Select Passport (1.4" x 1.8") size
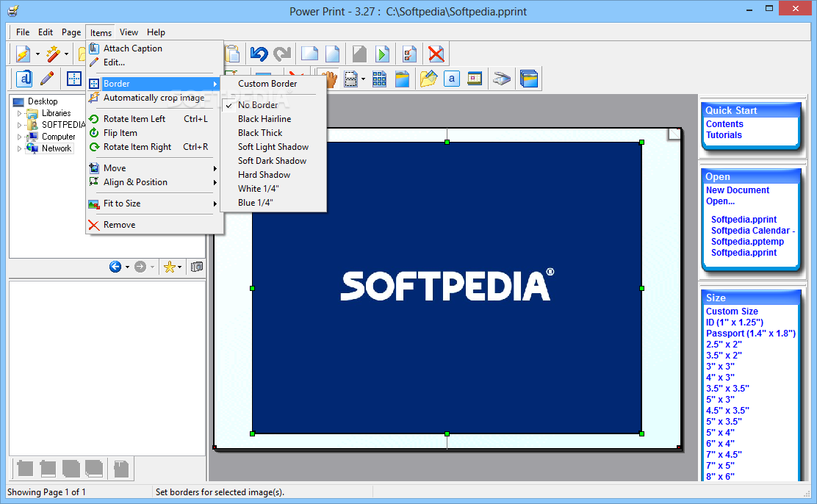Screen dimensions: 817x504 pyautogui.click(x=751, y=333)
